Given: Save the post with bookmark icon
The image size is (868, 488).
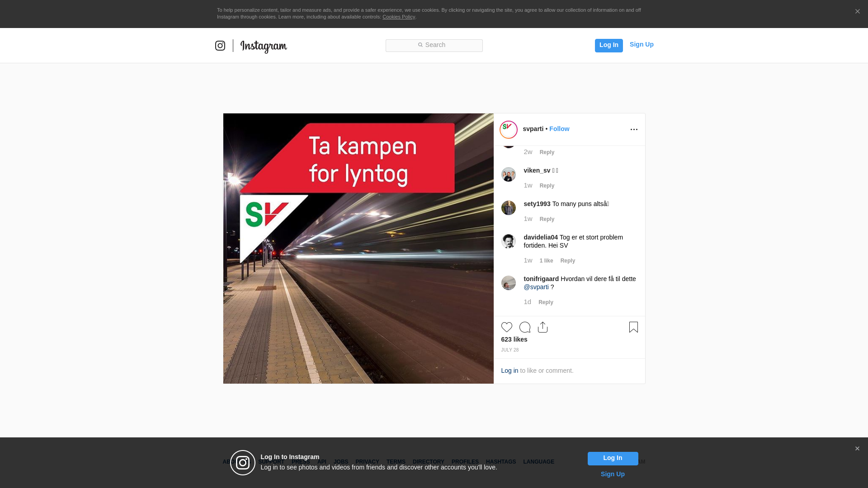Looking at the screenshot, I should click(x=633, y=327).
